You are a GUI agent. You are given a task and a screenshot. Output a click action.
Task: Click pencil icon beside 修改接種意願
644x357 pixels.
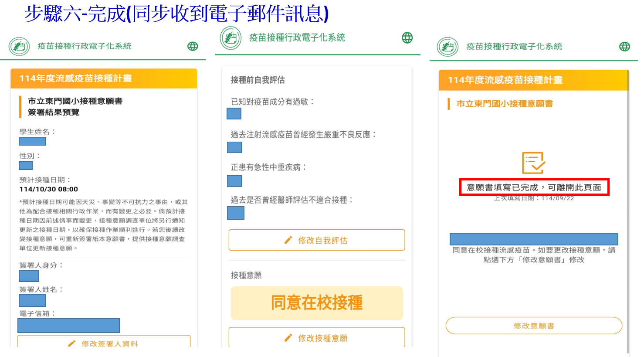288,338
